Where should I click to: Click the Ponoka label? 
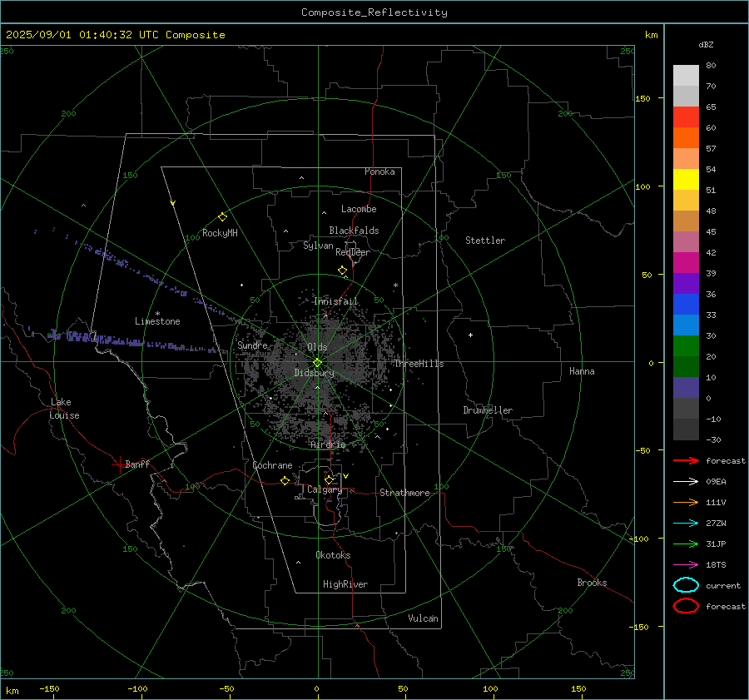(x=379, y=171)
